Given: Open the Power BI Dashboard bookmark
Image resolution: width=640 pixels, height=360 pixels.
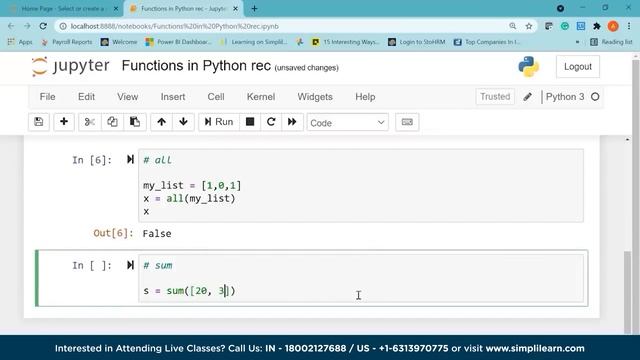Looking at the screenshot, I should pyautogui.click(x=179, y=42).
